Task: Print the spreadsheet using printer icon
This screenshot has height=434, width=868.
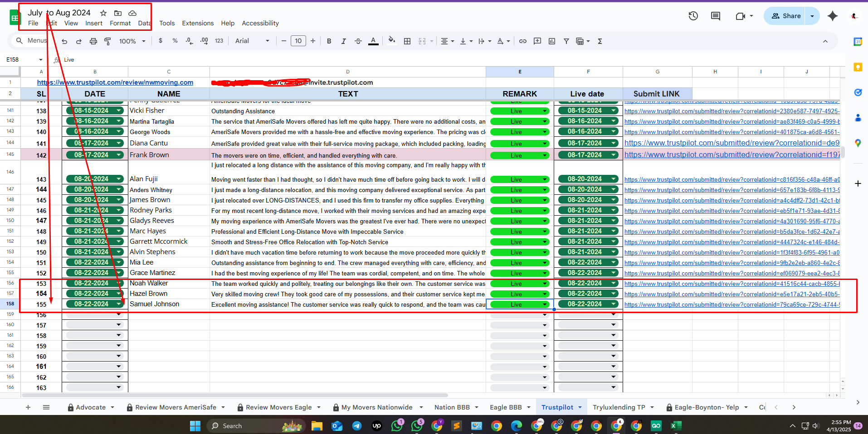Action: click(93, 41)
